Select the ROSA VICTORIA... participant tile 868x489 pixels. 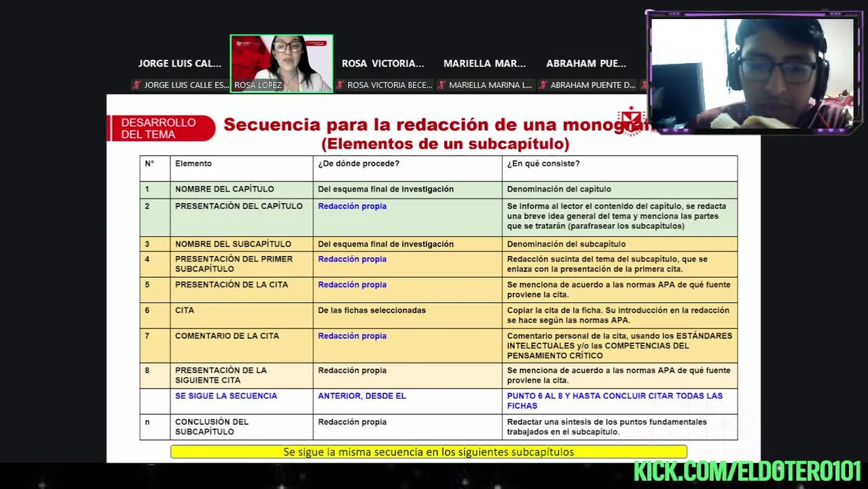click(x=383, y=64)
